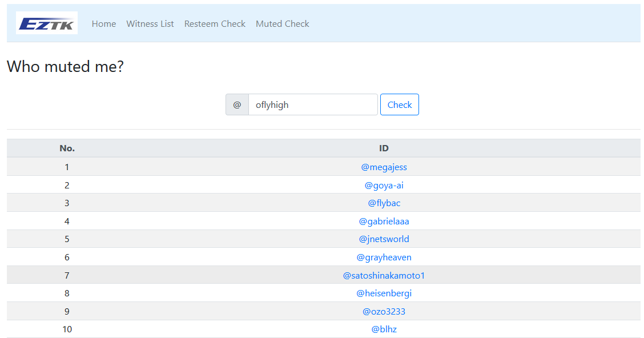Screen dimensions: 644x338
Task: Select row number 8 cell
Action: coord(67,293)
